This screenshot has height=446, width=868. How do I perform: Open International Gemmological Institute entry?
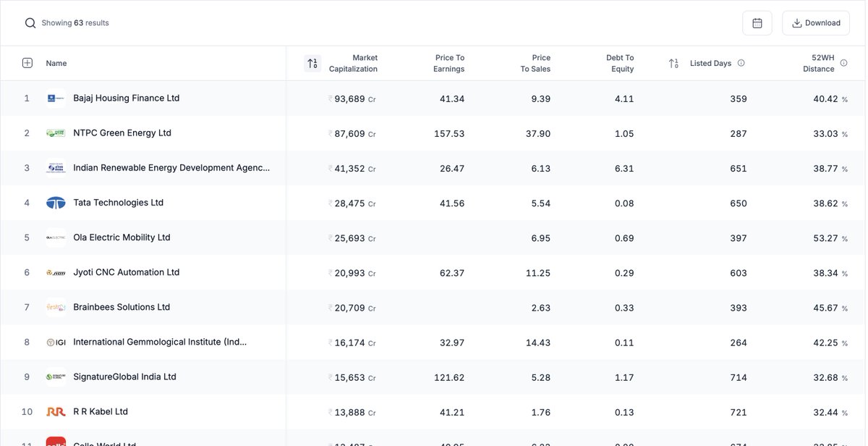point(160,341)
